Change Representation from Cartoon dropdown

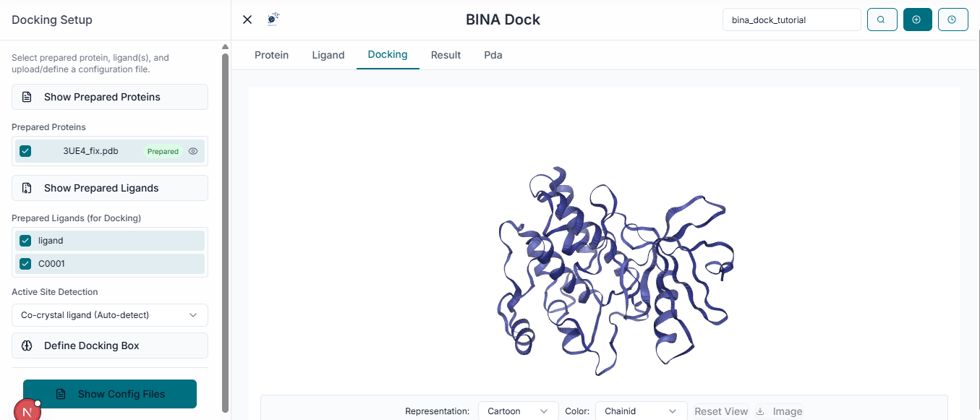[x=518, y=411]
